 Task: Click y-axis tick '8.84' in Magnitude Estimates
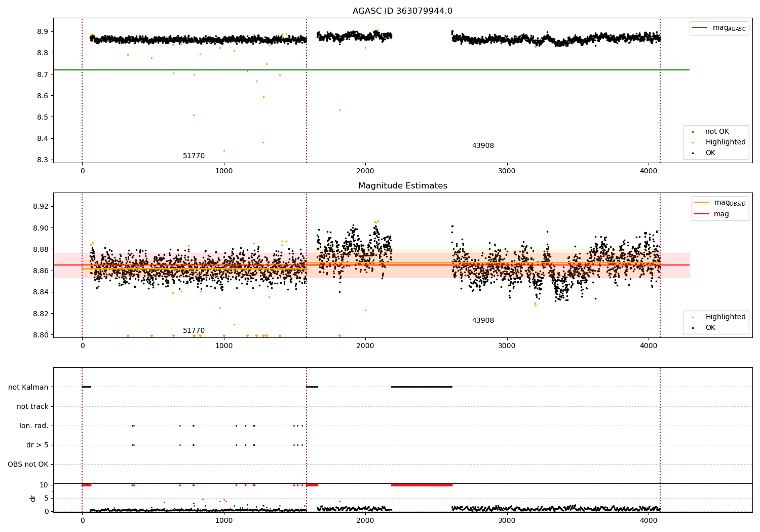point(41,292)
